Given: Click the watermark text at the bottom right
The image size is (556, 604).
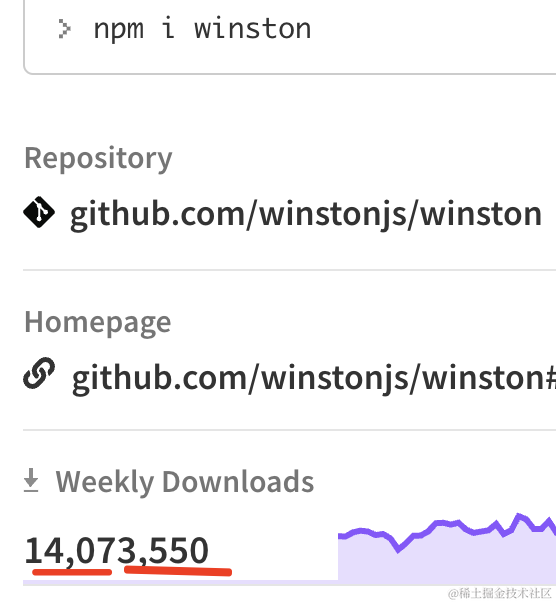Looking at the screenshot, I should [500, 593].
